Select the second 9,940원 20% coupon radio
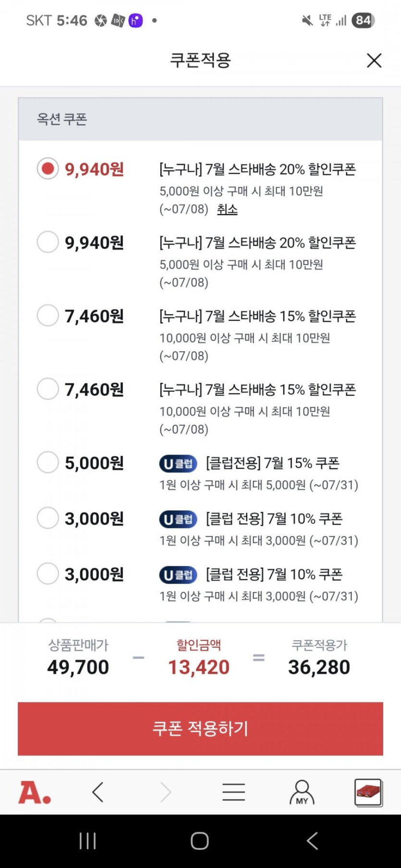The width and height of the screenshot is (401, 868). point(48,242)
